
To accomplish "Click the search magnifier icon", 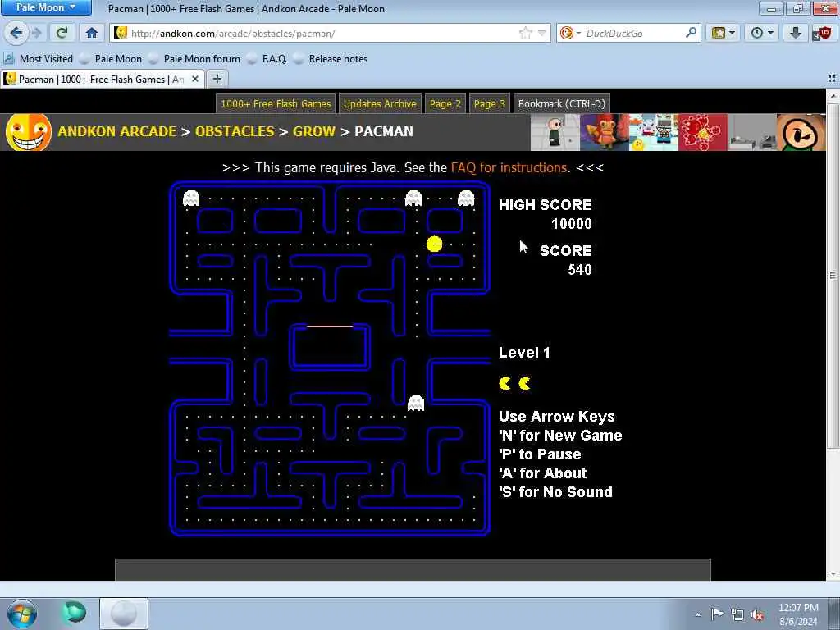I will (691, 33).
